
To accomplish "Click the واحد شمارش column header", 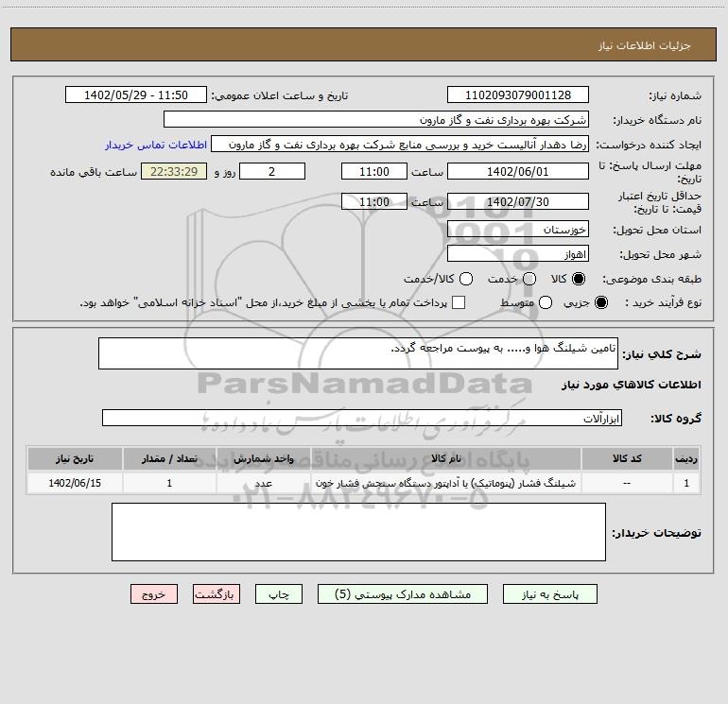I will click(x=263, y=458).
